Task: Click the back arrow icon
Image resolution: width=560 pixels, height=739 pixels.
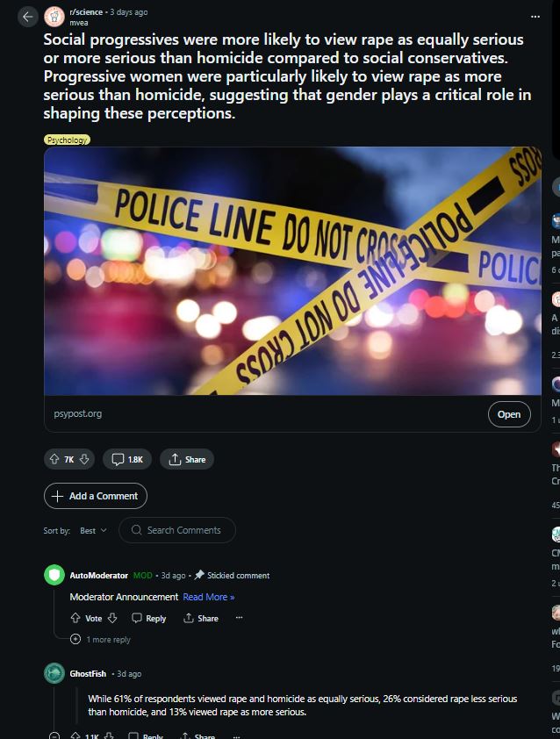Action: 28,17
